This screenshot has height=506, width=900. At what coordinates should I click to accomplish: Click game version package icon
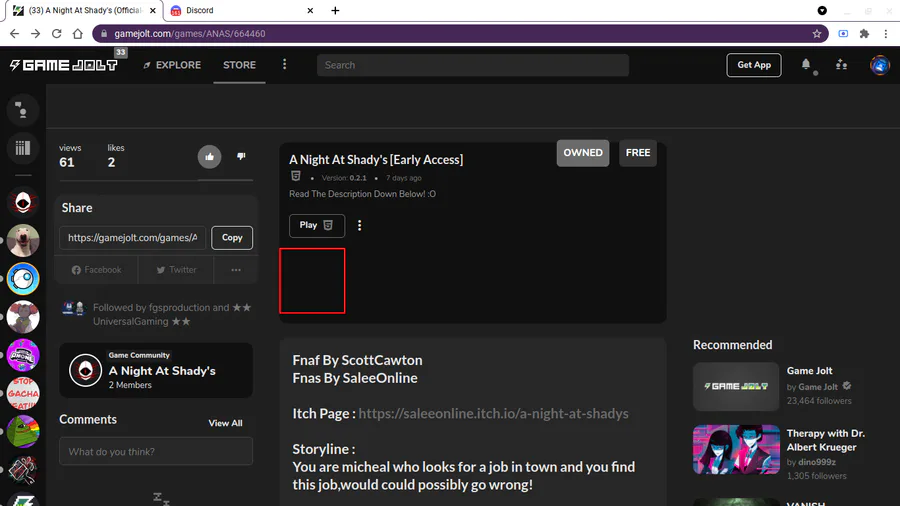click(x=296, y=176)
